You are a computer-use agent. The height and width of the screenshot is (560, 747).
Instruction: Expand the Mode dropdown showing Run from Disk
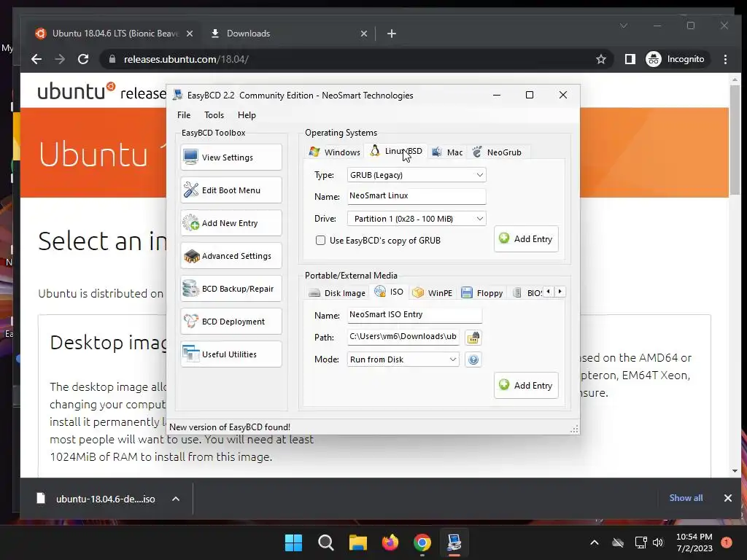coord(403,359)
